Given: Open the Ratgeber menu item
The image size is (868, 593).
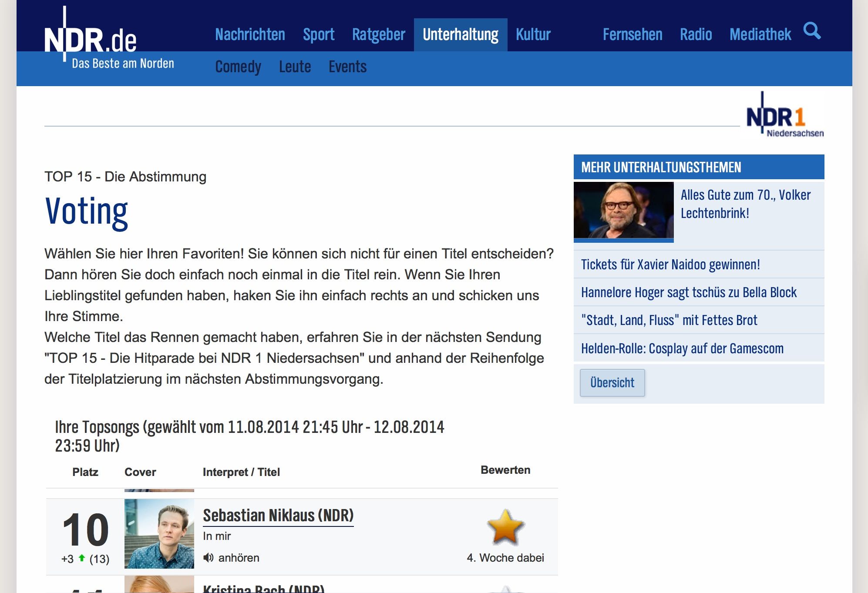Looking at the screenshot, I should pyautogui.click(x=379, y=35).
